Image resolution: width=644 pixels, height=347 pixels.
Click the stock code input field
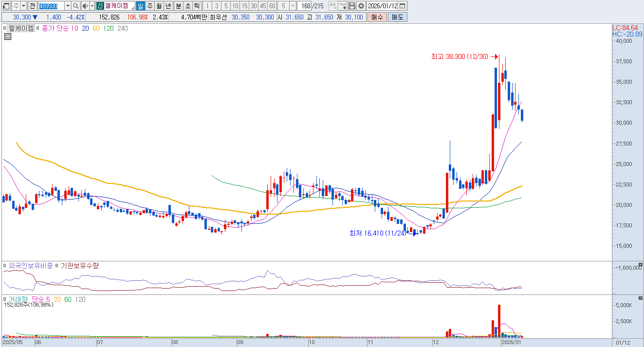[x=51, y=6]
